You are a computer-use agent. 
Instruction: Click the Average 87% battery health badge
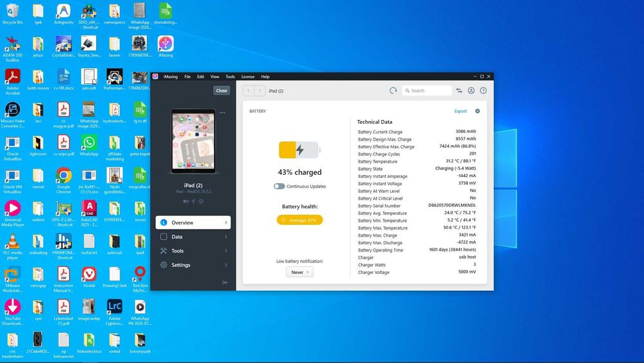point(299,220)
